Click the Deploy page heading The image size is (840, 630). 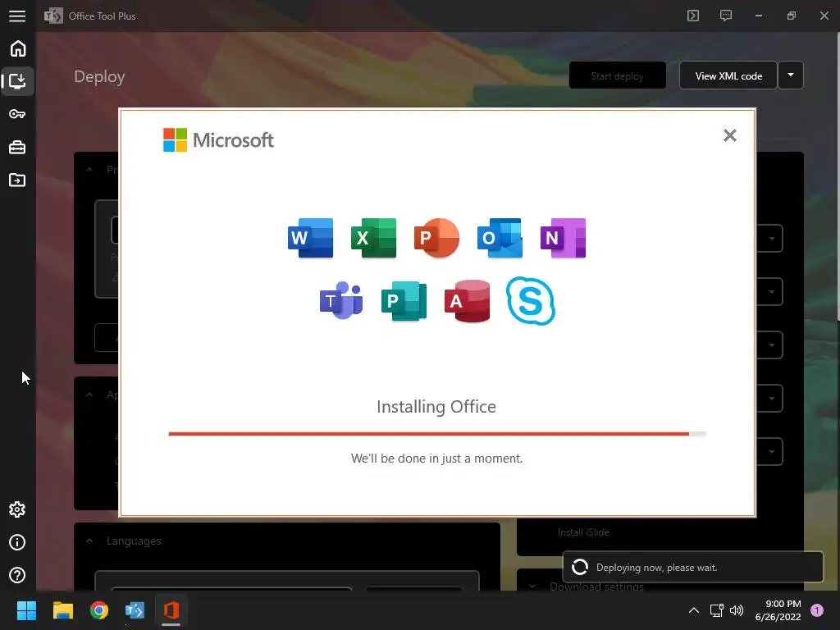tap(99, 76)
